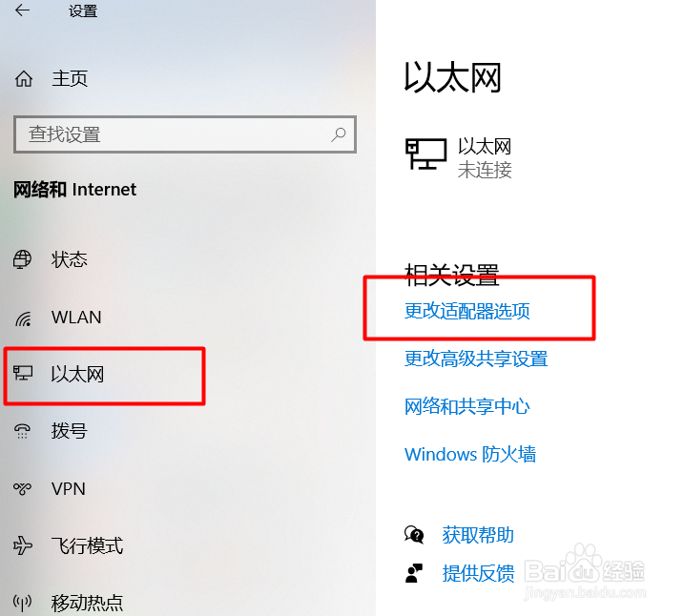Select the 飞行模式 airplane icon
Screen dimensions: 684x616
click(x=23, y=545)
